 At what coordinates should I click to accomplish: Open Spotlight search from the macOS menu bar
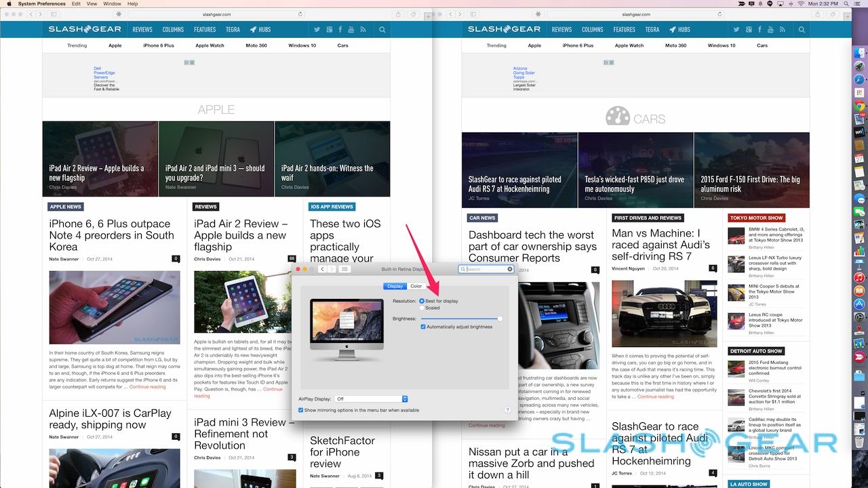click(x=845, y=4)
